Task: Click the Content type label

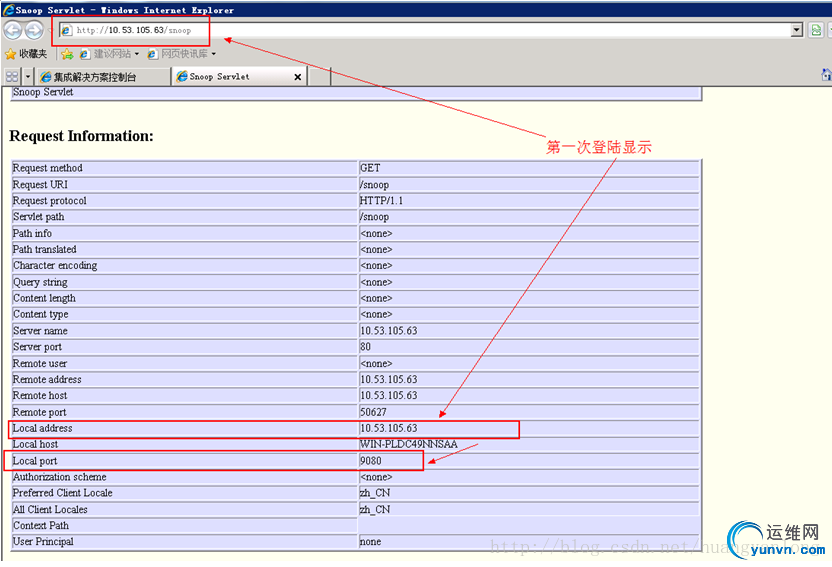Action: pyautogui.click(x=40, y=314)
